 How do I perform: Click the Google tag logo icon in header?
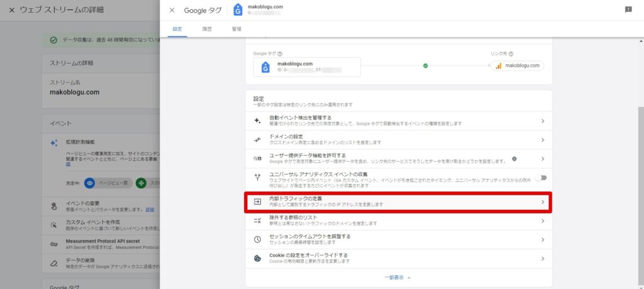click(x=238, y=10)
